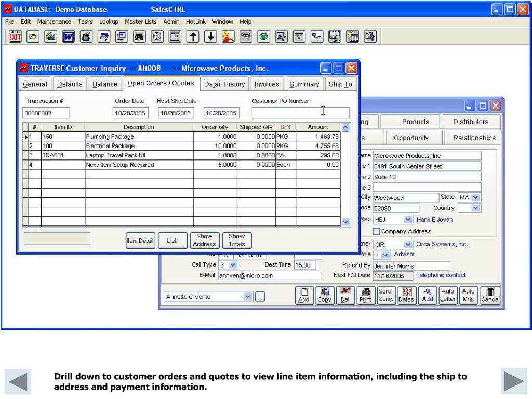Click the binoculars search toolbar icon
Image resolution: width=532 pixels, height=399 pixels.
139,36
